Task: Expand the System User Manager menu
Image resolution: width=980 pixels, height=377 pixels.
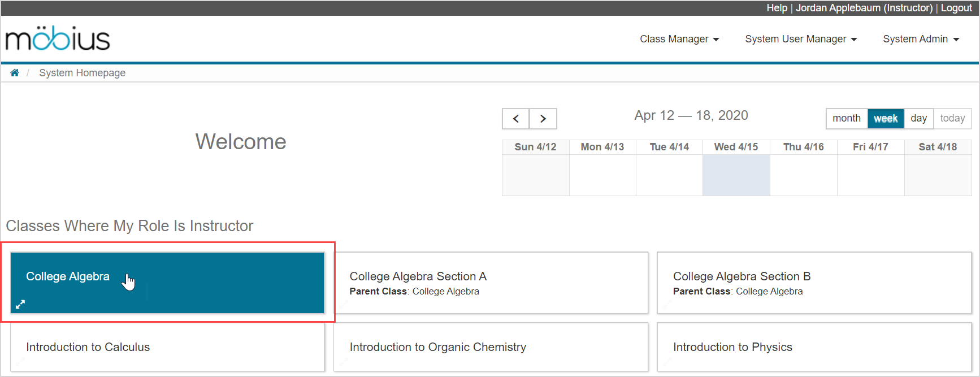Action: click(801, 39)
